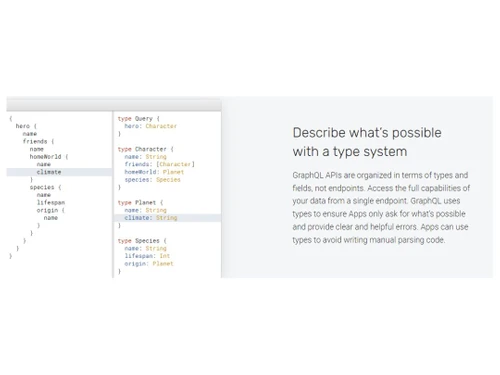Select "species: Species" in the schema

(152, 180)
